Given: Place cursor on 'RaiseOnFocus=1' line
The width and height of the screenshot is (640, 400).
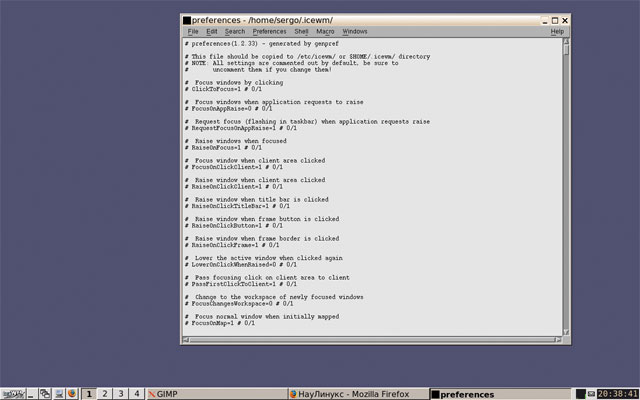Looking at the screenshot, I should [223, 148].
